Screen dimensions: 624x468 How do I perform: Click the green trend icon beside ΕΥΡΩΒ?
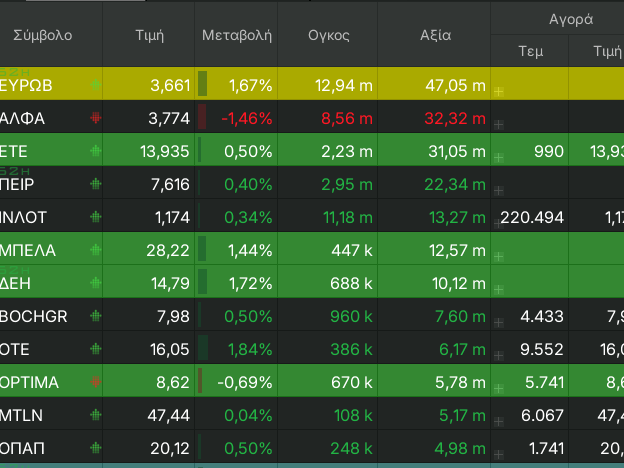coord(96,85)
